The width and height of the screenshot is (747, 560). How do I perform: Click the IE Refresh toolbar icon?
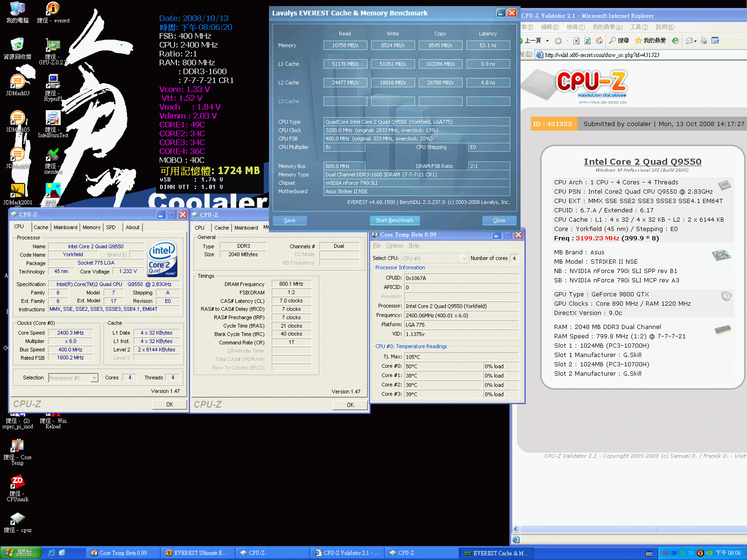(588, 41)
